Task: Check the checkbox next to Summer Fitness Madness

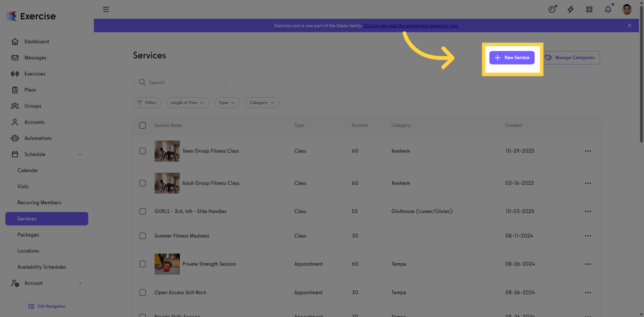Action: coord(142,235)
